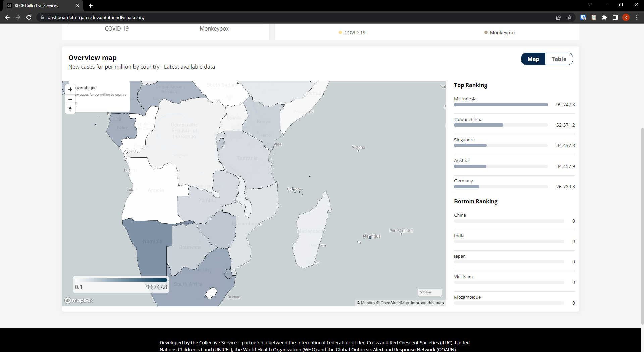Open the browser extensions puzzle icon
The image size is (644, 352).
click(605, 17)
